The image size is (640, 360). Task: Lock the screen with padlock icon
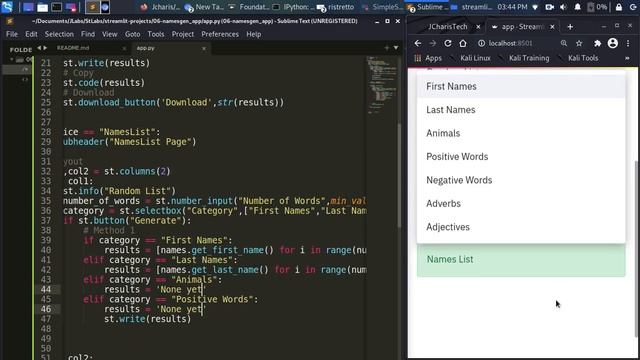coord(619,7)
